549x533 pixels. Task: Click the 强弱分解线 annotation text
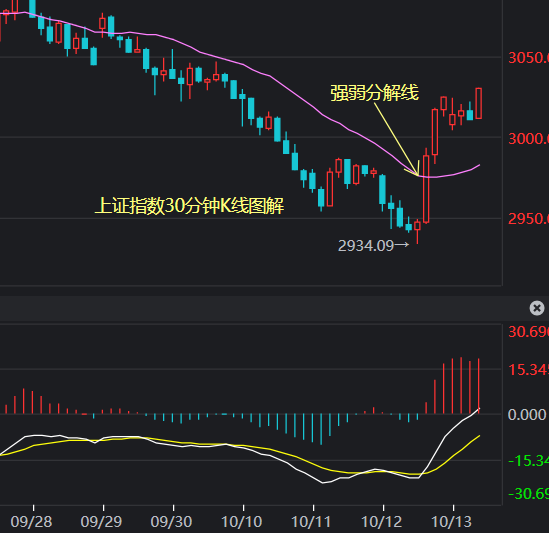(374, 93)
